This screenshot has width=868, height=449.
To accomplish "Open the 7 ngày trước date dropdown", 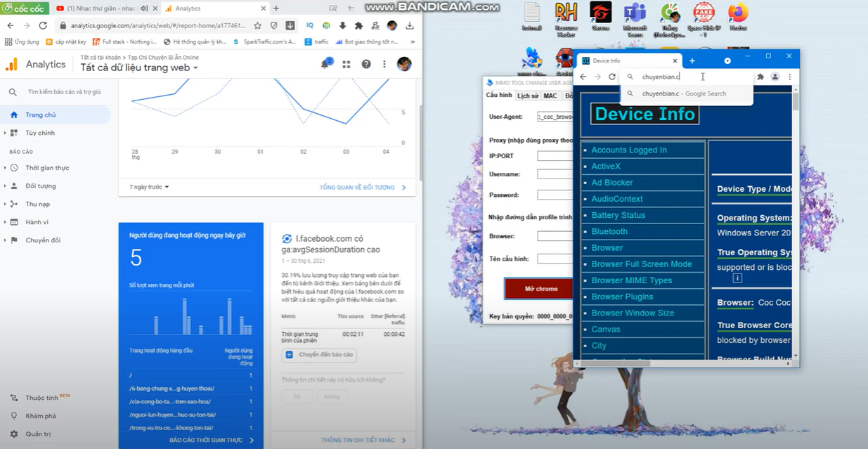I will click(149, 187).
